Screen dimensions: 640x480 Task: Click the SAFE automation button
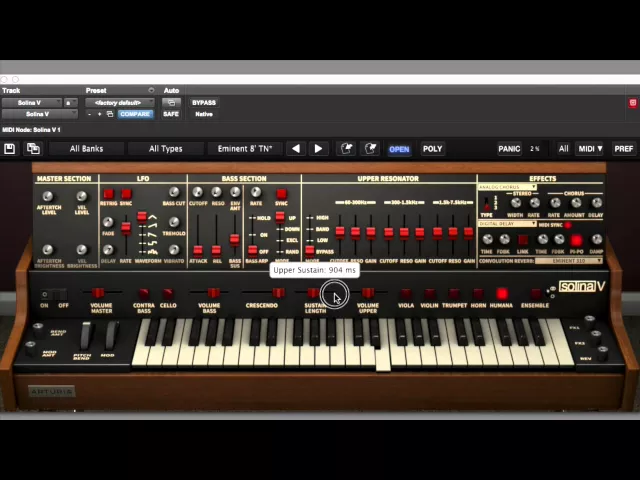[171, 114]
